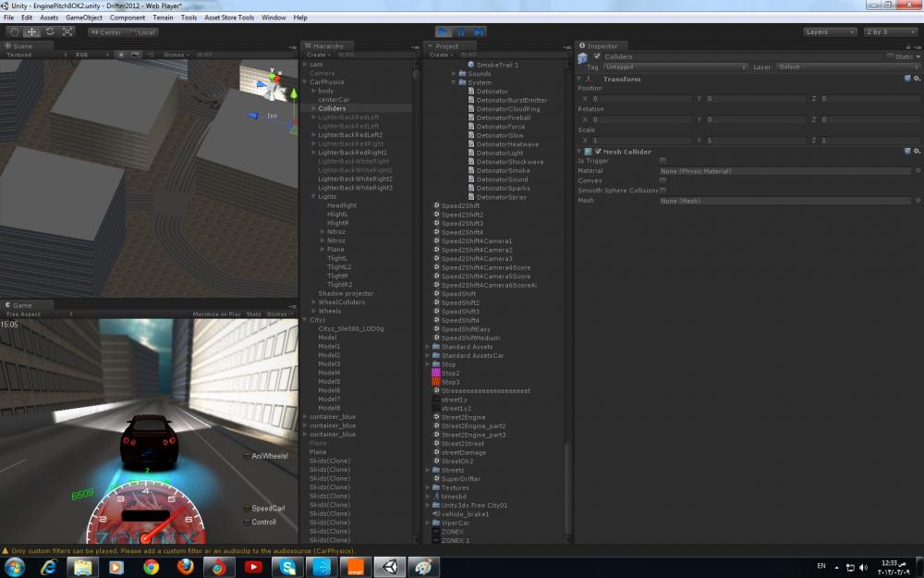Toggle Local handle rotation button
924x578 pixels.
[140, 32]
